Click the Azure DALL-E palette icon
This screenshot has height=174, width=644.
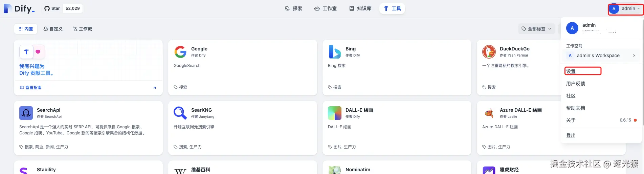[x=489, y=113]
